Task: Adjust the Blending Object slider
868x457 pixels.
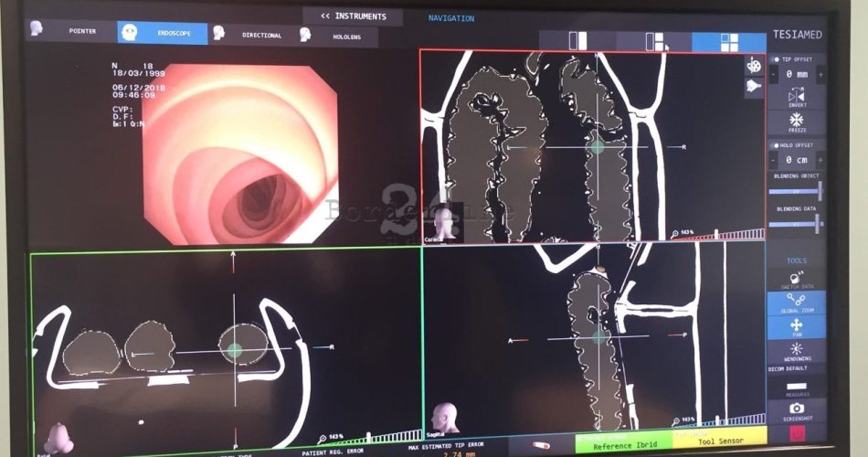Action: pyautogui.click(x=797, y=192)
